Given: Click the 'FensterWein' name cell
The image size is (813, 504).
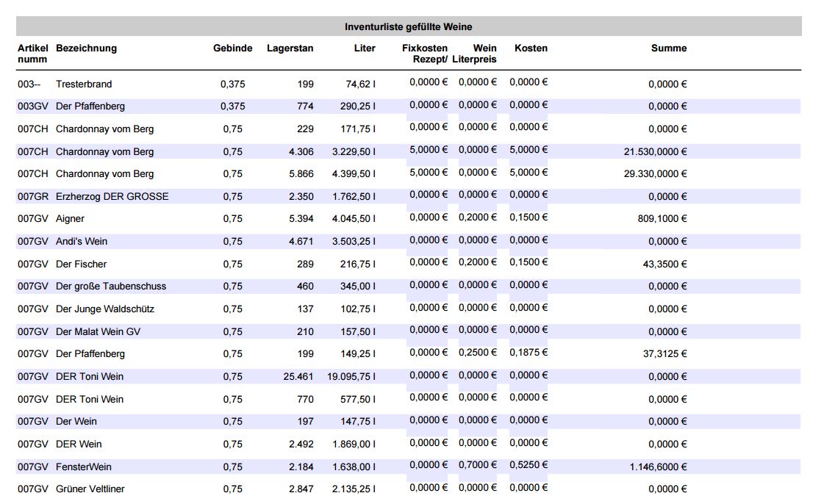Looking at the screenshot, I should (x=84, y=467).
